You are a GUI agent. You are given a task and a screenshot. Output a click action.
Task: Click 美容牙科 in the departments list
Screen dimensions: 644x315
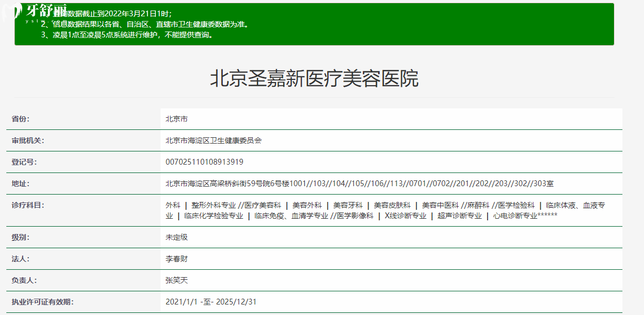click(348, 205)
